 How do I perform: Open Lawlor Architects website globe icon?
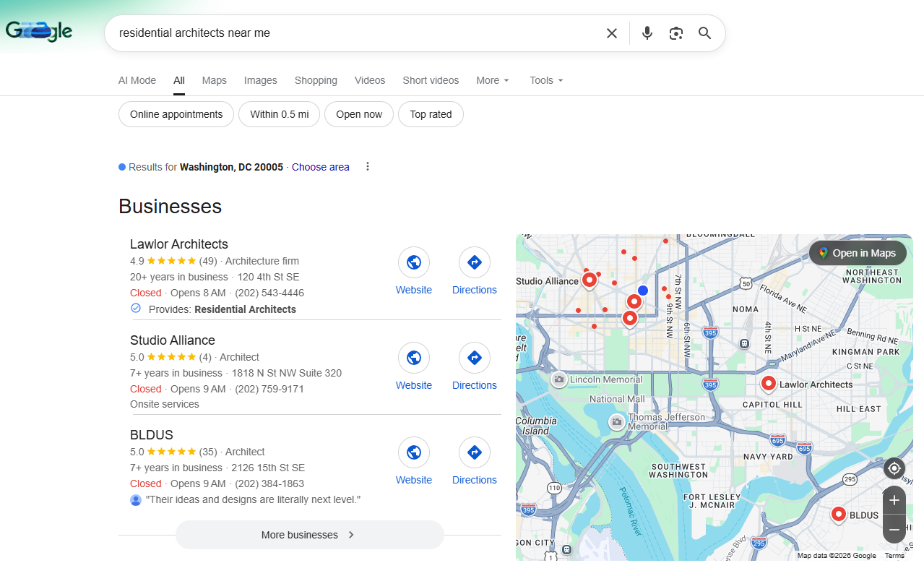pos(414,262)
